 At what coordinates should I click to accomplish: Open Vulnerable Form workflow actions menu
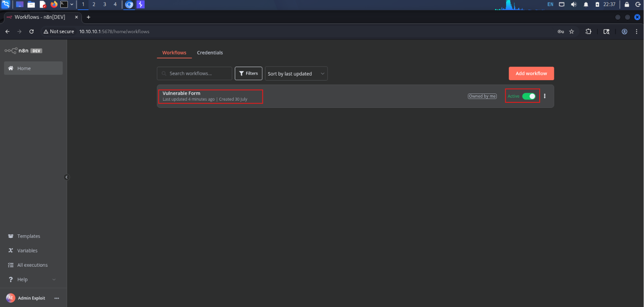[545, 96]
